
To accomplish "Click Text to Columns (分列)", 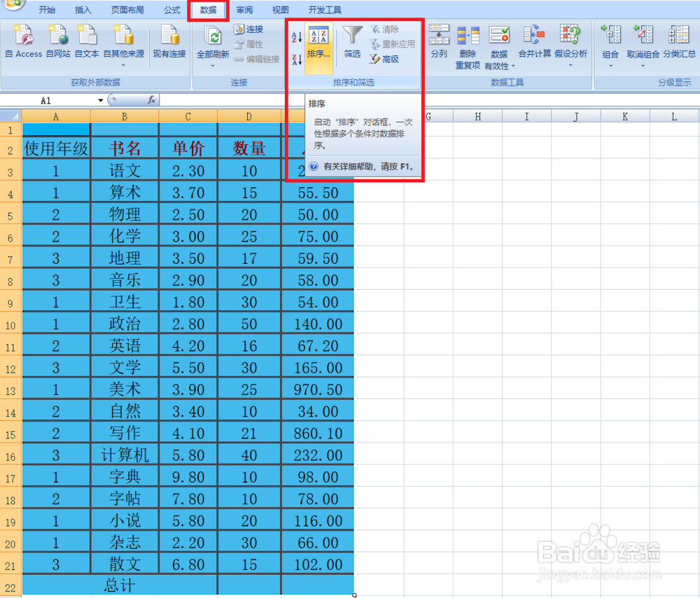I will pos(439,42).
